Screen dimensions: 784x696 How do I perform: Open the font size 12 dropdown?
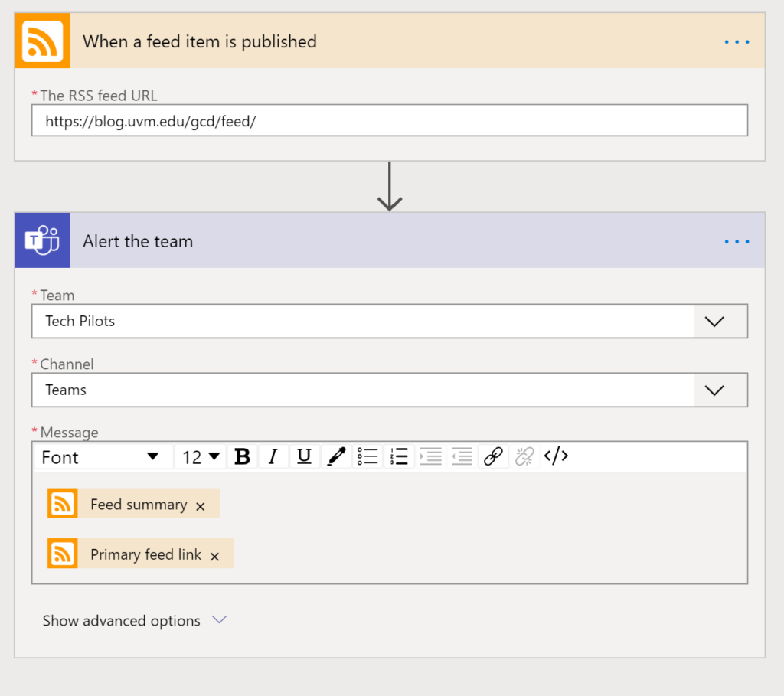point(201,457)
